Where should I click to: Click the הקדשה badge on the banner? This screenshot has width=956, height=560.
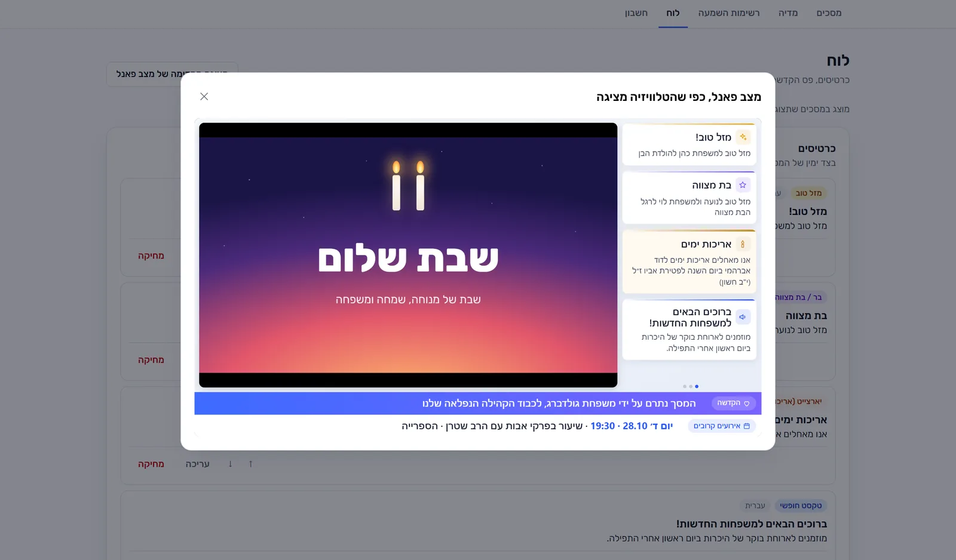coord(733,404)
